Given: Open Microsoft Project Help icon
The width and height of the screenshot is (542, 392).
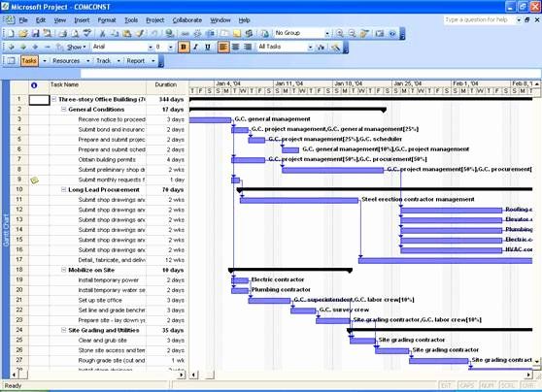Looking at the screenshot, I should [x=392, y=34].
